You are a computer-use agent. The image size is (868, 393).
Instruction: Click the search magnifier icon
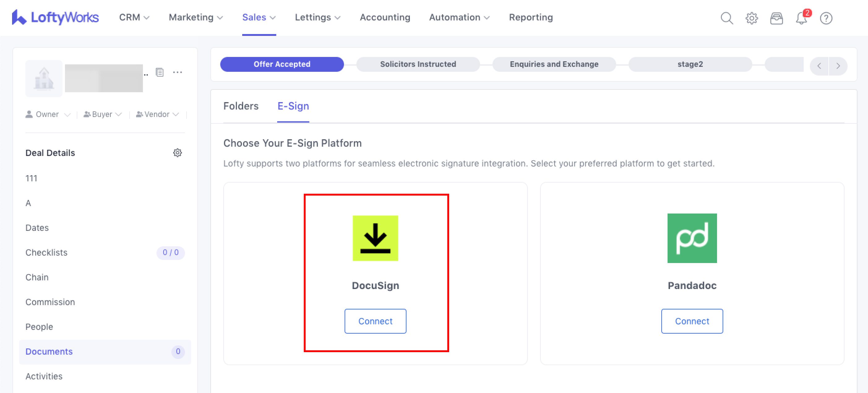(726, 18)
